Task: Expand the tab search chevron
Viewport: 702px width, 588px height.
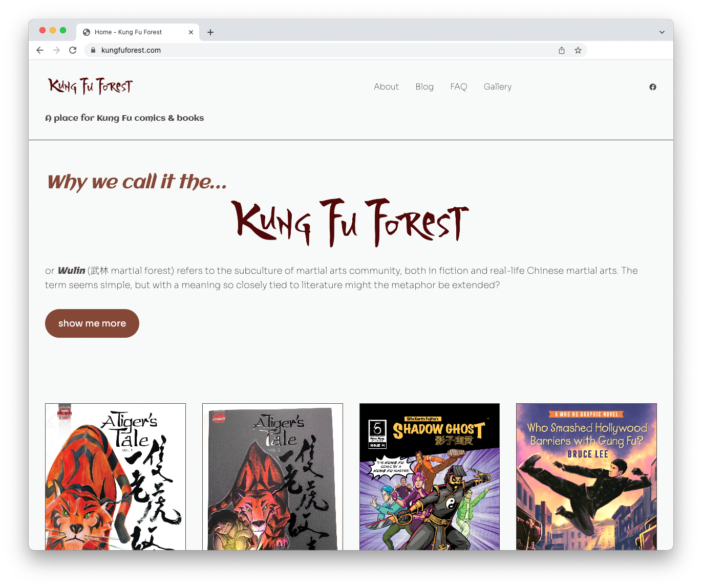Action: coord(662,32)
